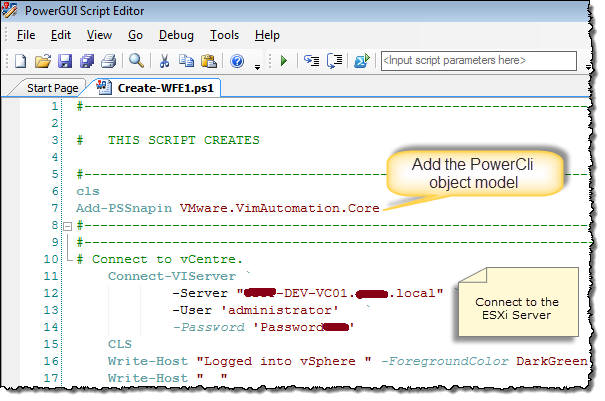Click line number 7 in the gutter
This screenshot has height=401, width=605.
tap(55, 208)
